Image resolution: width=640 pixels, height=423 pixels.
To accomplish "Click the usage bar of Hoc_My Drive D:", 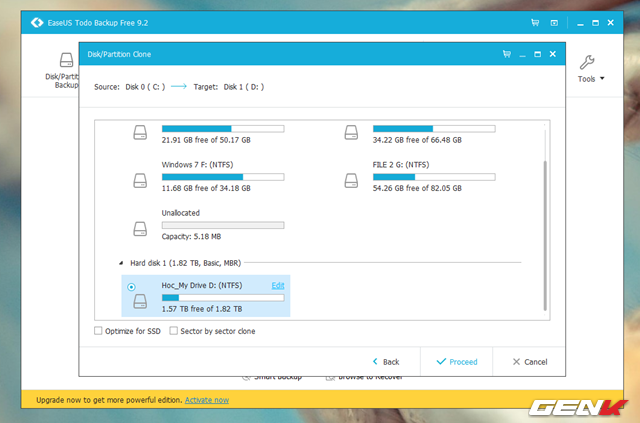I will [x=223, y=298].
